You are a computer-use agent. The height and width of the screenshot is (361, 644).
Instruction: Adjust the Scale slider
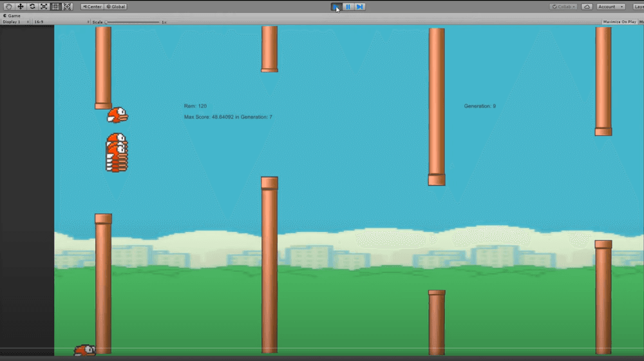[132, 22]
